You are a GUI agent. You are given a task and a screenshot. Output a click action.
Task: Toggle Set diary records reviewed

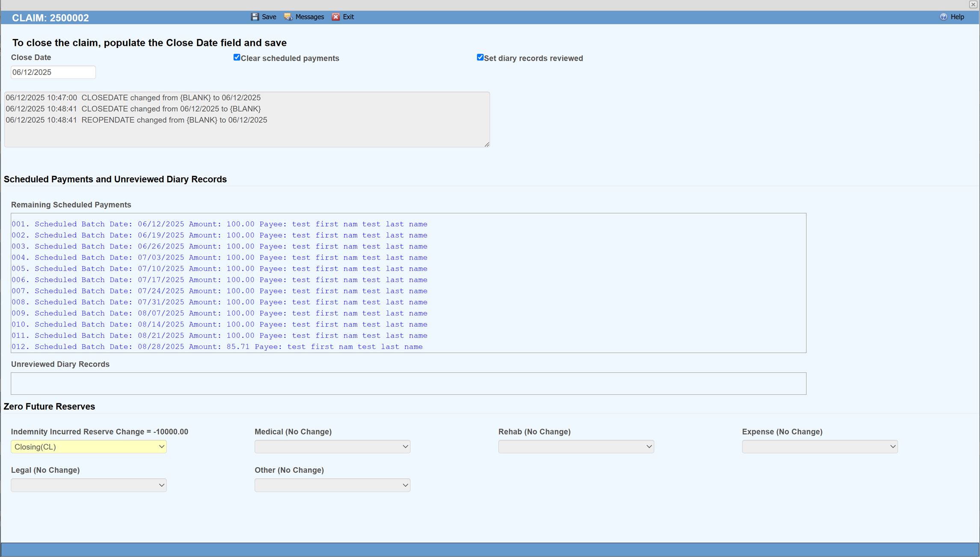pyautogui.click(x=480, y=57)
